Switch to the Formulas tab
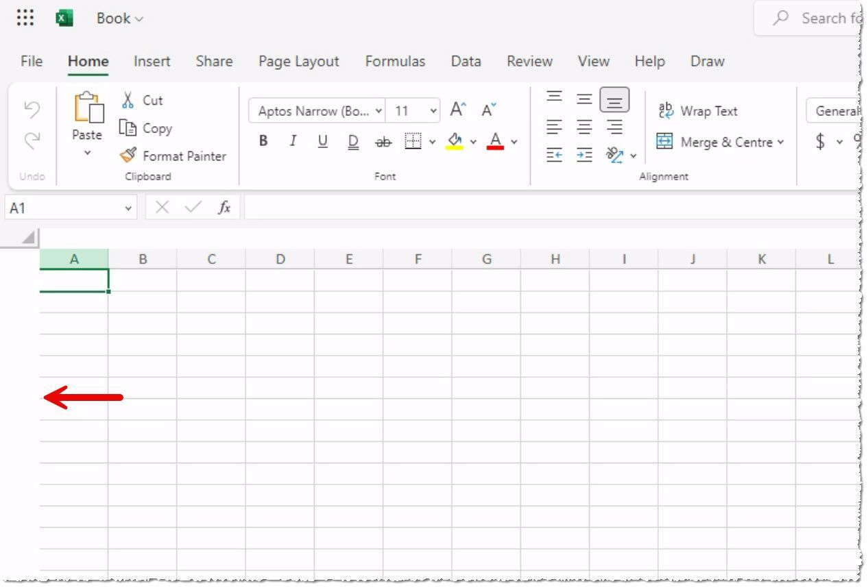This screenshot has width=868, height=588. tap(395, 61)
